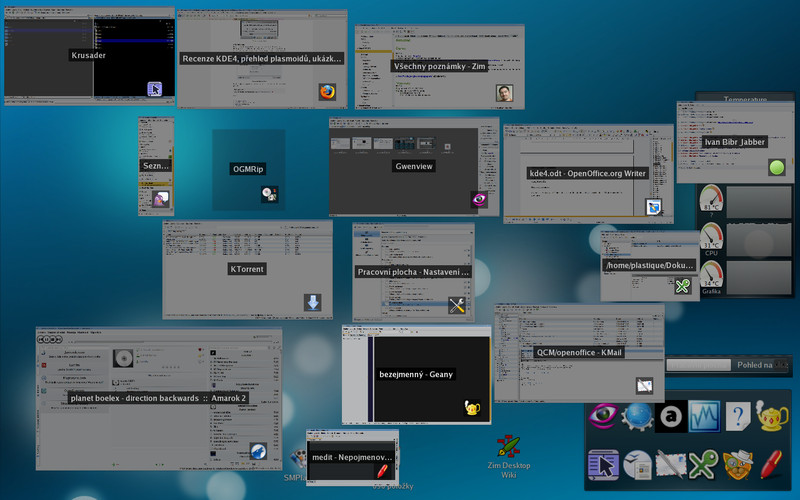Click the download arrow icon on KTorrent window
Viewport: 800px width, 500px height.
tap(312, 302)
